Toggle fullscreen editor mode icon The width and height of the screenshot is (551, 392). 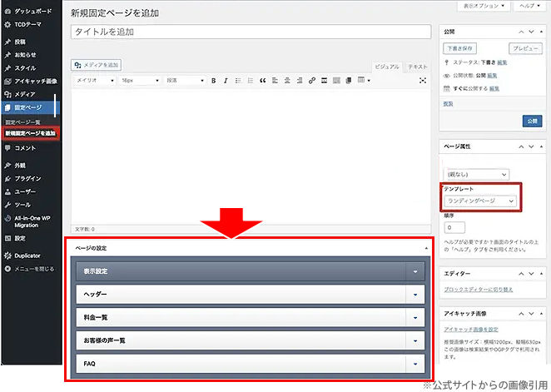pyautogui.click(x=423, y=81)
